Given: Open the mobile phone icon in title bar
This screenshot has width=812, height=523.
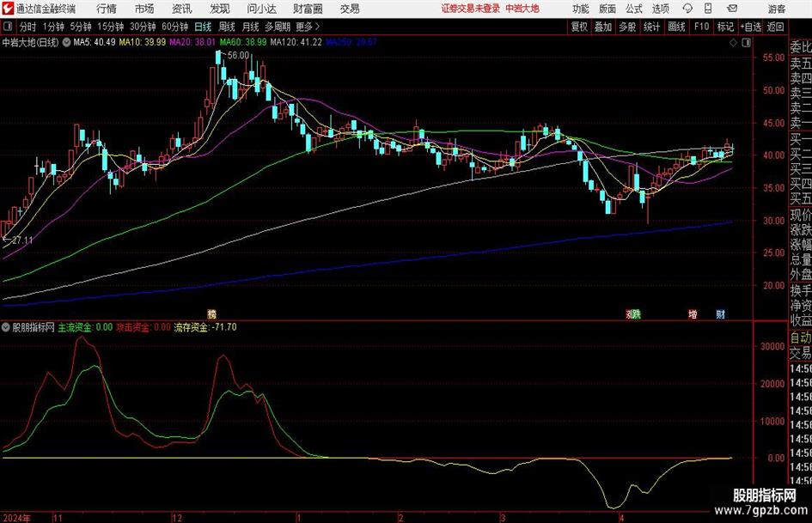Looking at the screenshot, I should pyautogui.click(x=708, y=9).
